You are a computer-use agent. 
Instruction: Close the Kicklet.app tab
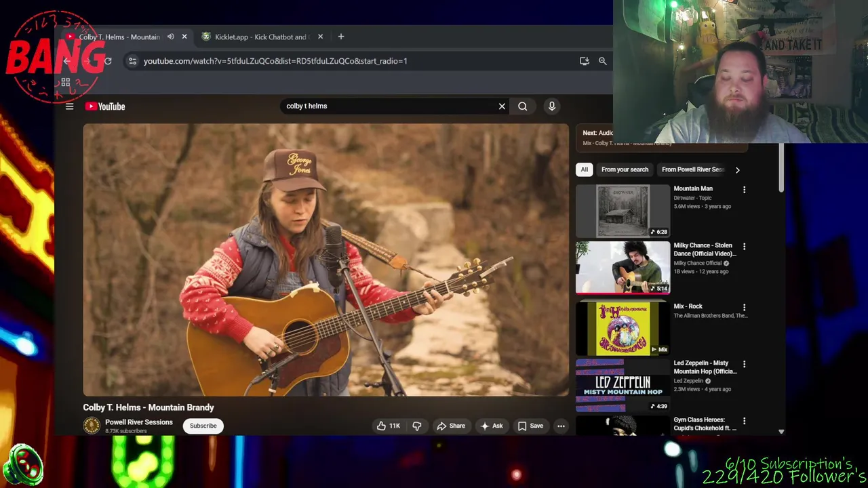click(x=320, y=37)
